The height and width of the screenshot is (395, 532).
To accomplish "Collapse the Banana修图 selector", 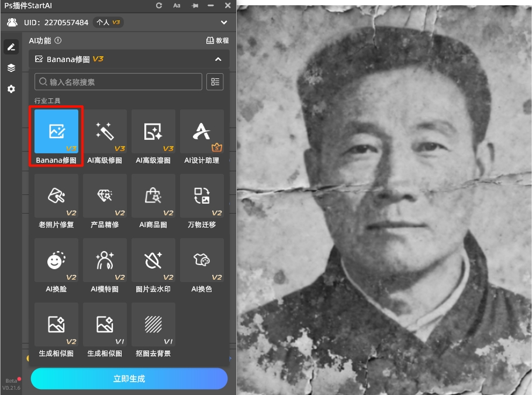I will pyautogui.click(x=218, y=59).
